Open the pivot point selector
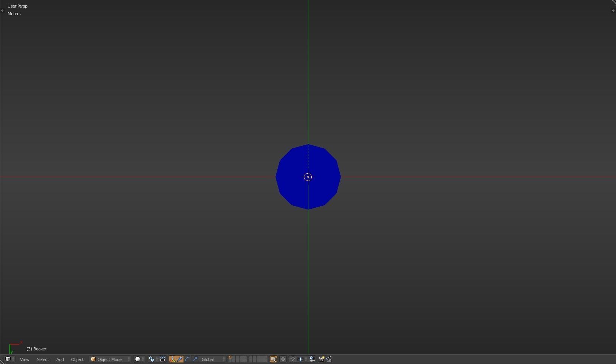616x364 pixels. click(x=153, y=359)
